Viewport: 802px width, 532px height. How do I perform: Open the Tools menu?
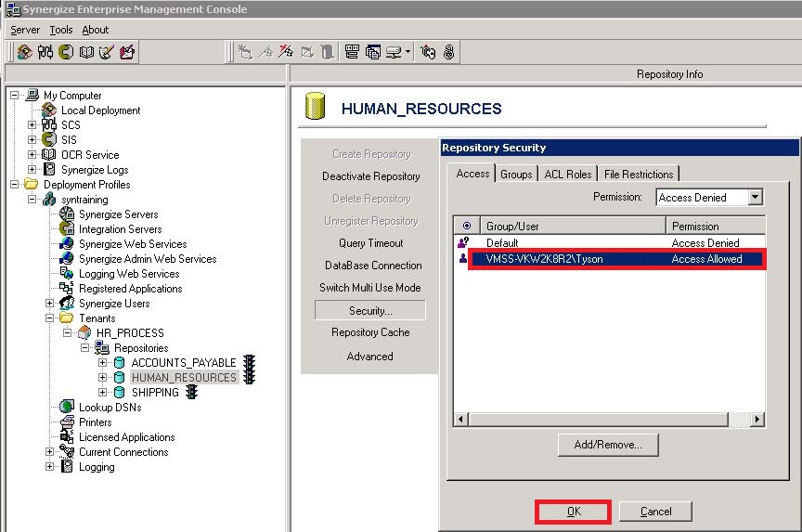point(61,30)
